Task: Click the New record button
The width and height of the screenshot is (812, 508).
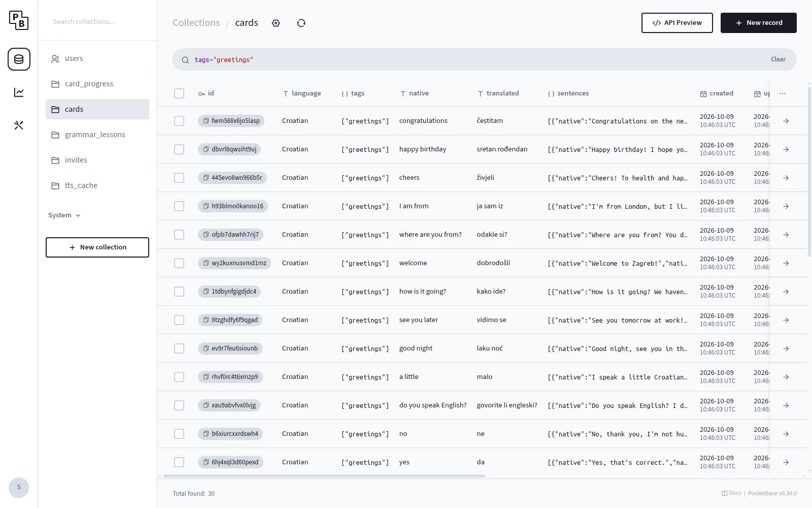Action: pos(759,23)
